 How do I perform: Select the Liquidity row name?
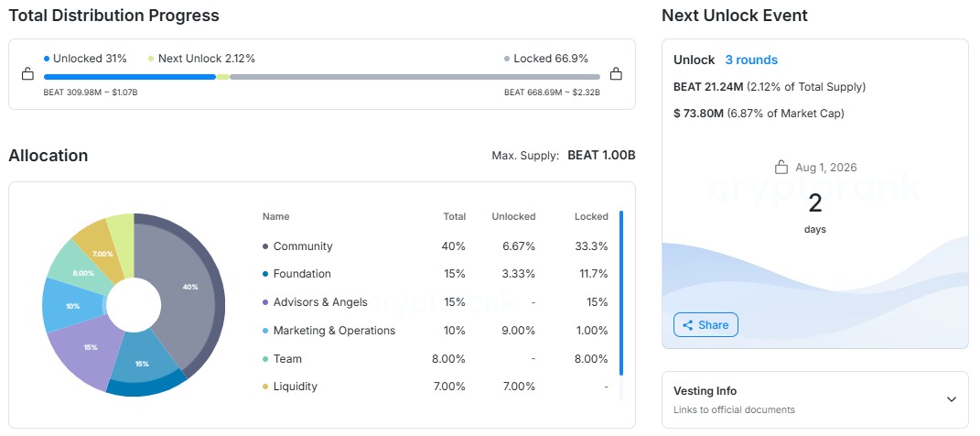295,387
